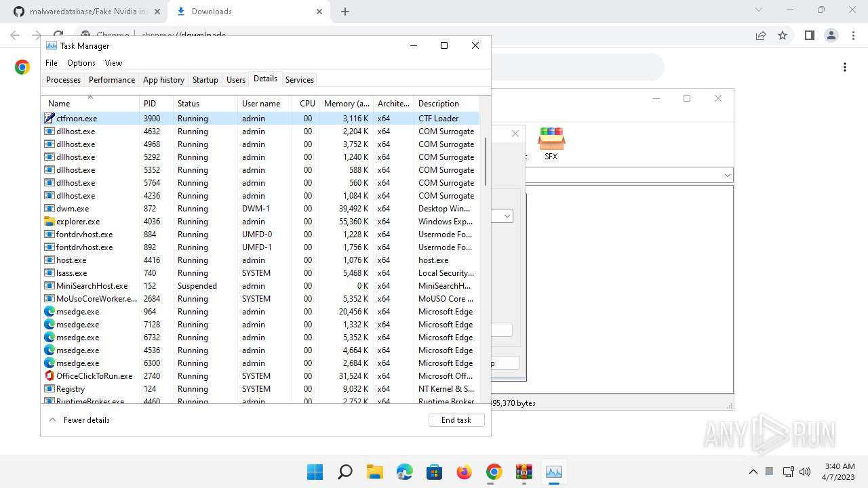868x488 pixels.
Task: Click the volume icon in the system tray
Action: pos(806,472)
